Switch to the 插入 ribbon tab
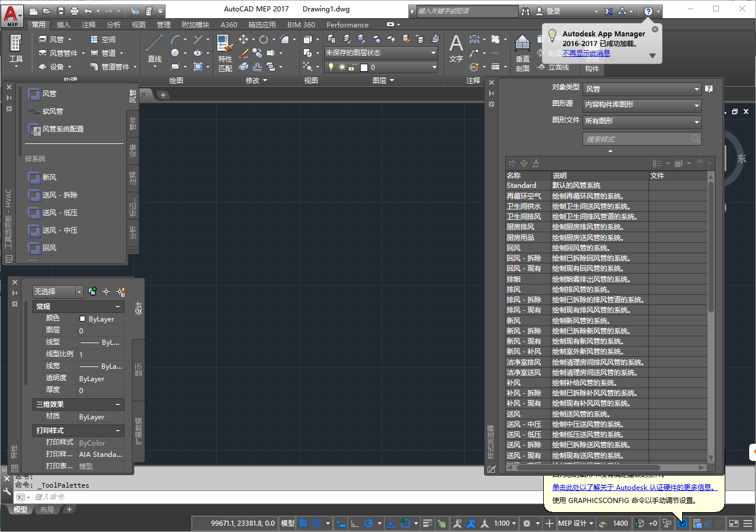This screenshot has width=756, height=532. 64,24
